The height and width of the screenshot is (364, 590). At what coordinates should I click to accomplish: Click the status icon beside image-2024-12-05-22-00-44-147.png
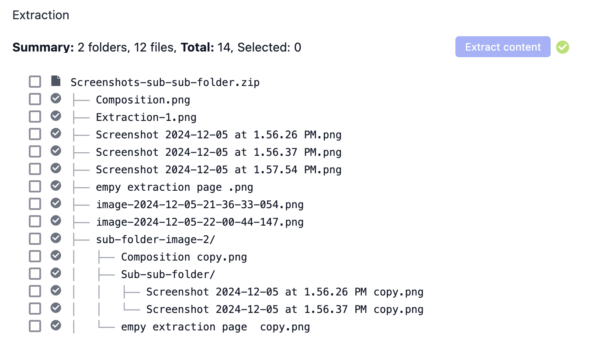[56, 221]
